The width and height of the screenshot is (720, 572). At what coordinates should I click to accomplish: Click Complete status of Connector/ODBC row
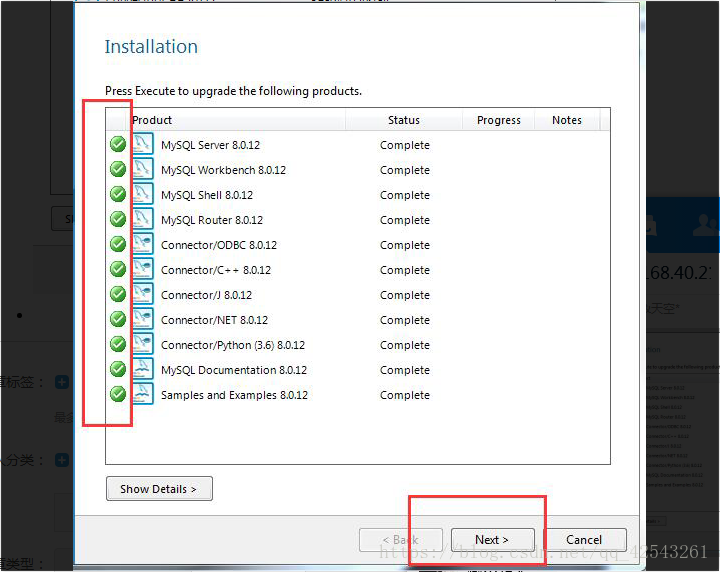405,245
